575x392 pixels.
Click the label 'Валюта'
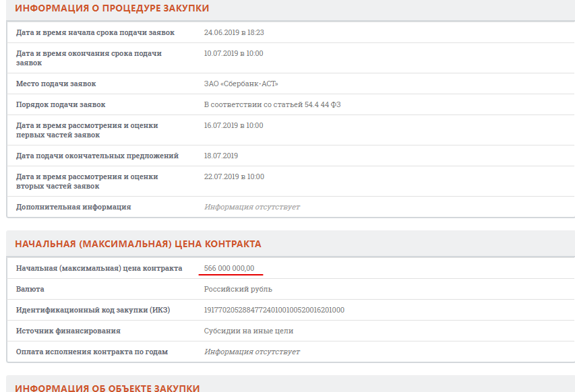tap(30, 290)
